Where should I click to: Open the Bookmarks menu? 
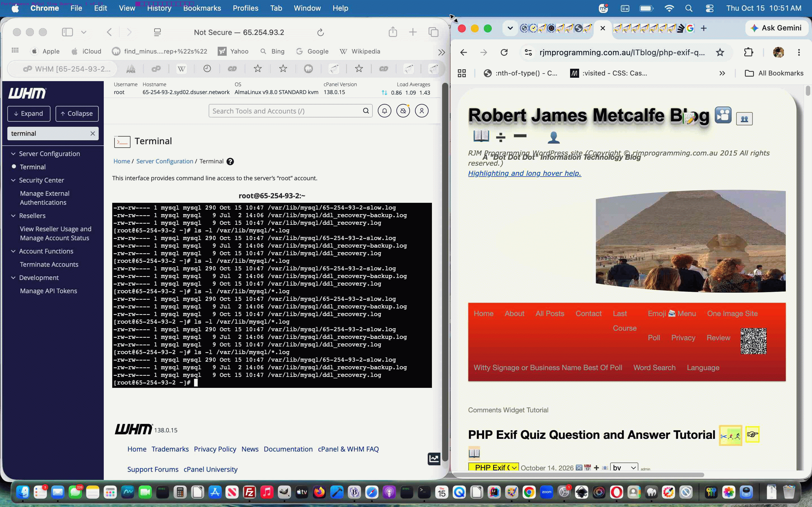[x=202, y=8]
